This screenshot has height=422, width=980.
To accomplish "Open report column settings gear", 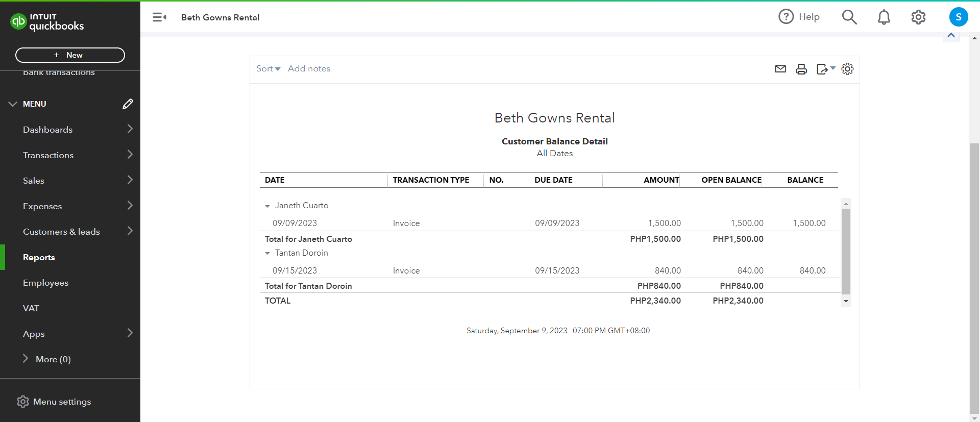I will tap(847, 69).
